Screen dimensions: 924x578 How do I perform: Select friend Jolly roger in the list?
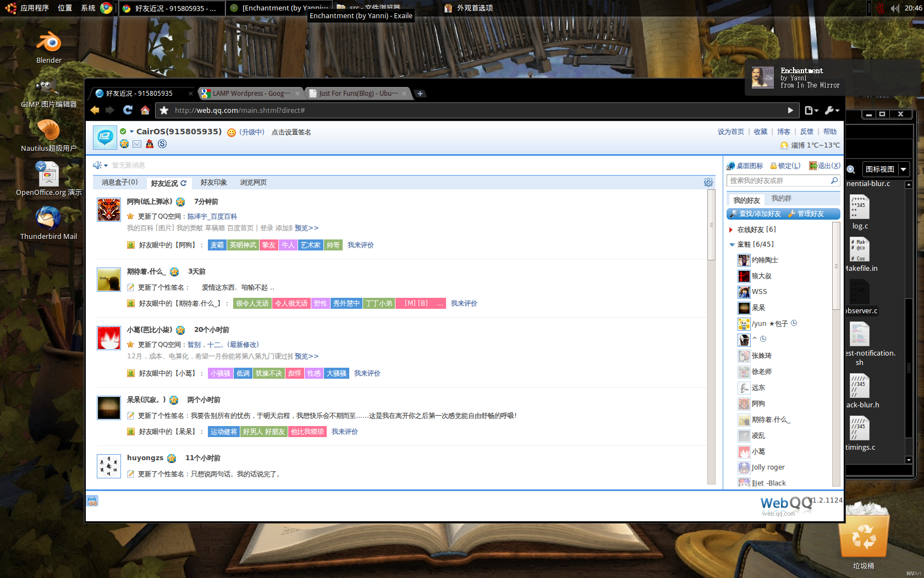[768, 467]
